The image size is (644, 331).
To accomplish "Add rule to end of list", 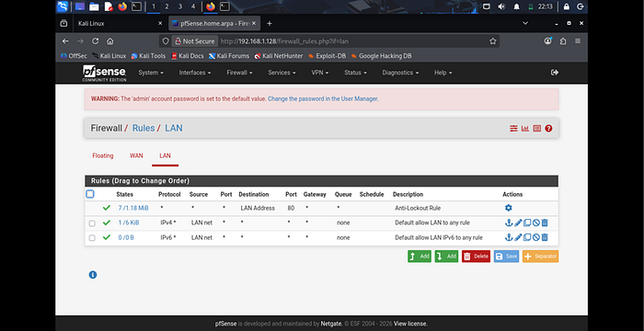I will (x=446, y=257).
